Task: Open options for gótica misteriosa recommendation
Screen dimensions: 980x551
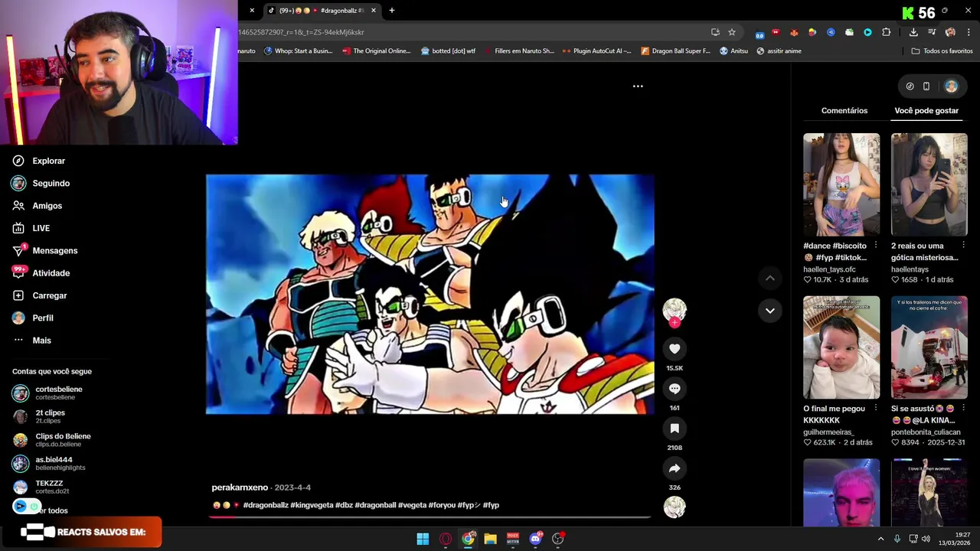Action: (x=963, y=246)
